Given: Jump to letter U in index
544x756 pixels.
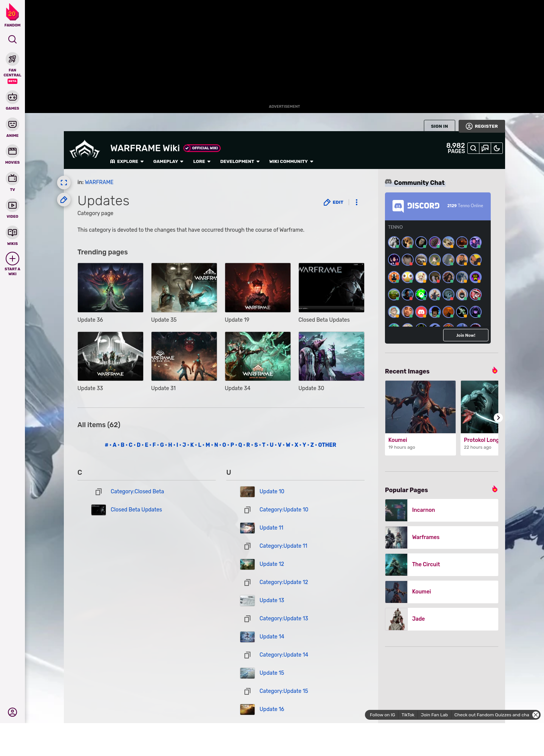Looking at the screenshot, I should point(272,445).
